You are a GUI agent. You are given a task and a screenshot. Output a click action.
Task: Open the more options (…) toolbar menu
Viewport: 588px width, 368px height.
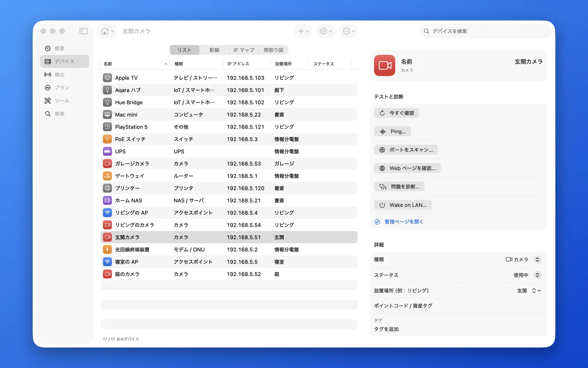pos(348,31)
